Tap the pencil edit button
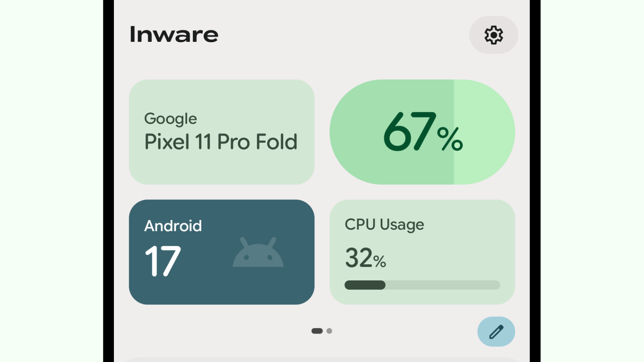 [496, 332]
